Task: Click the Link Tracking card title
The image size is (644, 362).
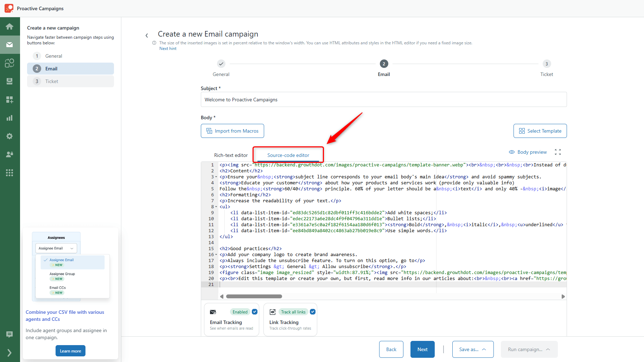Action: tap(284, 322)
